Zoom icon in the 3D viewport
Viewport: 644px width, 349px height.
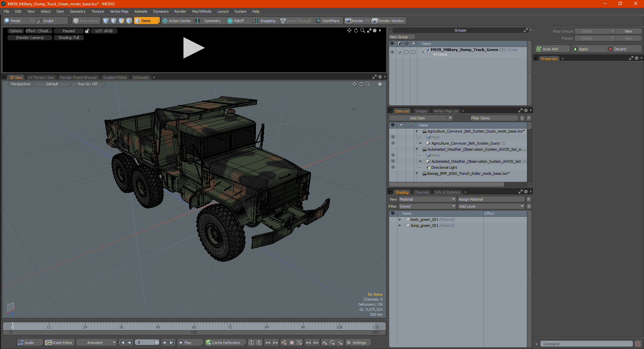368,84
